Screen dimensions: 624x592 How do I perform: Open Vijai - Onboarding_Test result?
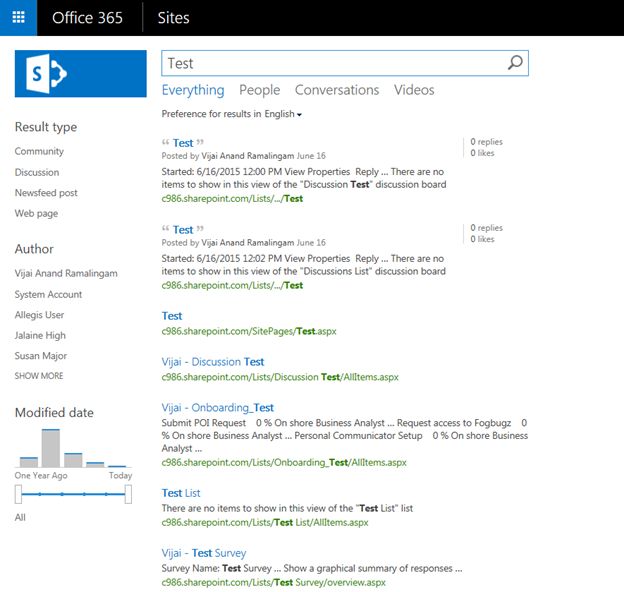point(217,408)
